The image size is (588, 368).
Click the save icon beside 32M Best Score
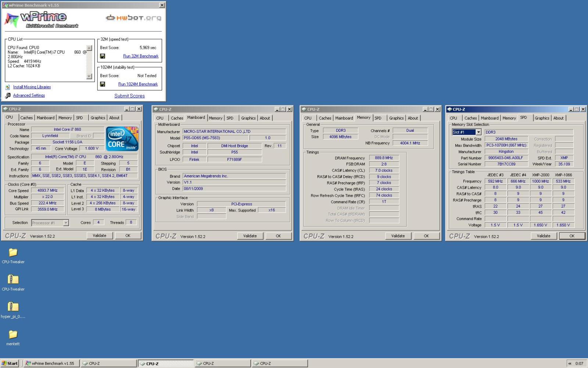[103, 56]
